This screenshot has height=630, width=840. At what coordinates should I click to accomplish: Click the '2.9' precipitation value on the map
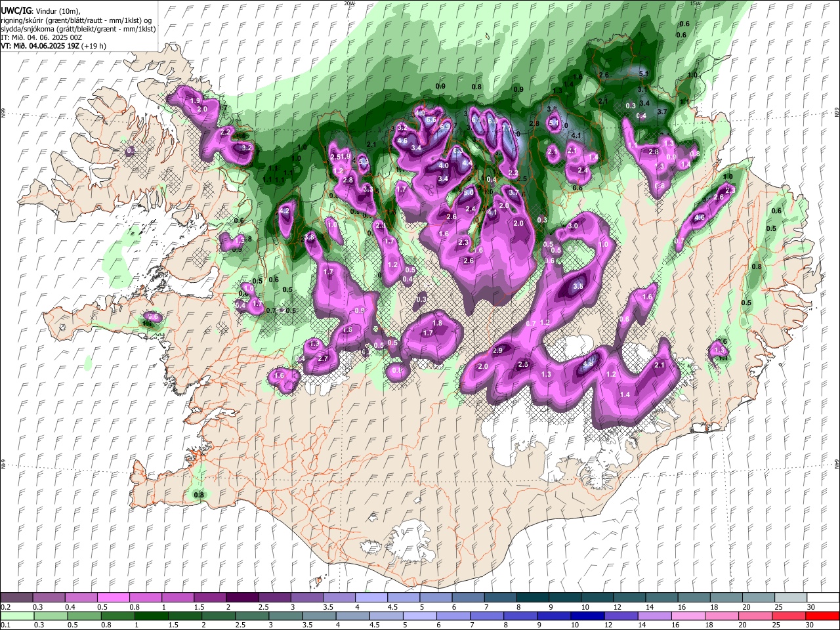click(x=497, y=350)
